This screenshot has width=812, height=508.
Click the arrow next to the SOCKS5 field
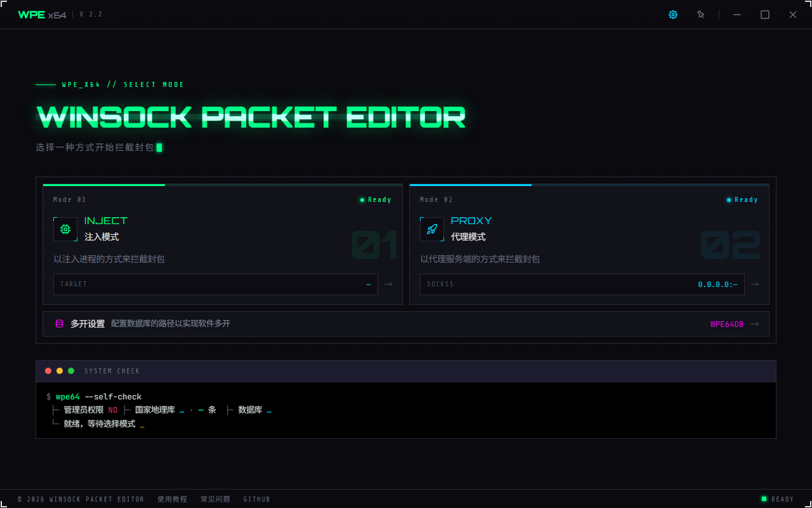[x=755, y=284]
